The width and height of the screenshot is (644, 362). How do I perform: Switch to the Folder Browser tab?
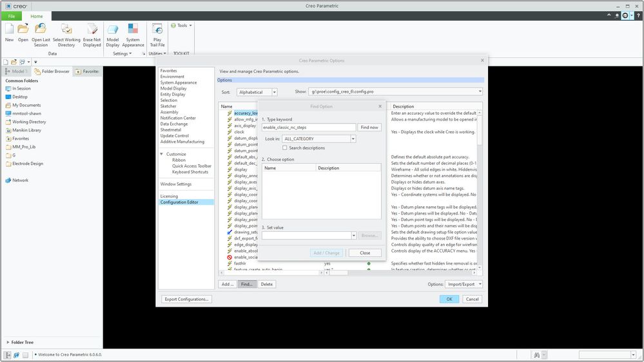click(x=52, y=71)
